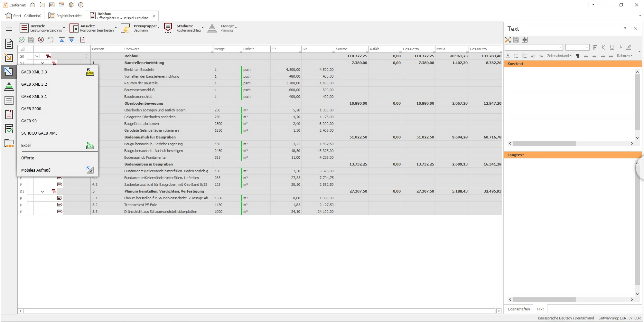Click the hamburger menu icon

(x=9, y=29)
